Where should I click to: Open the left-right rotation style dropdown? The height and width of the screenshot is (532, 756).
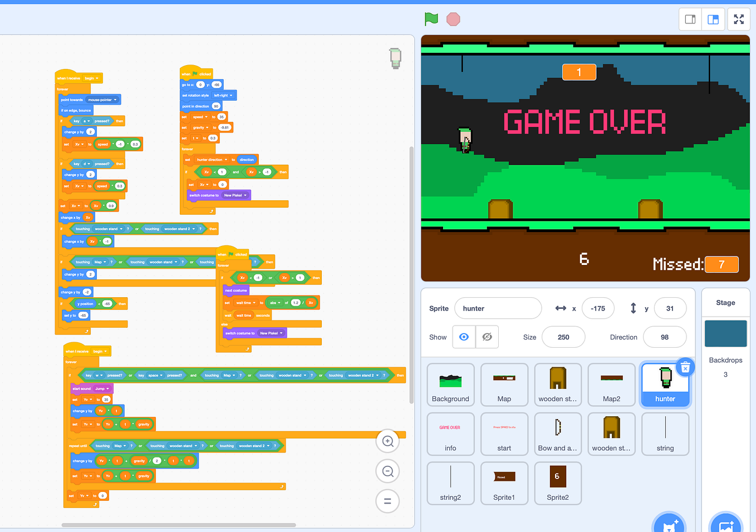click(x=223, y=95)
